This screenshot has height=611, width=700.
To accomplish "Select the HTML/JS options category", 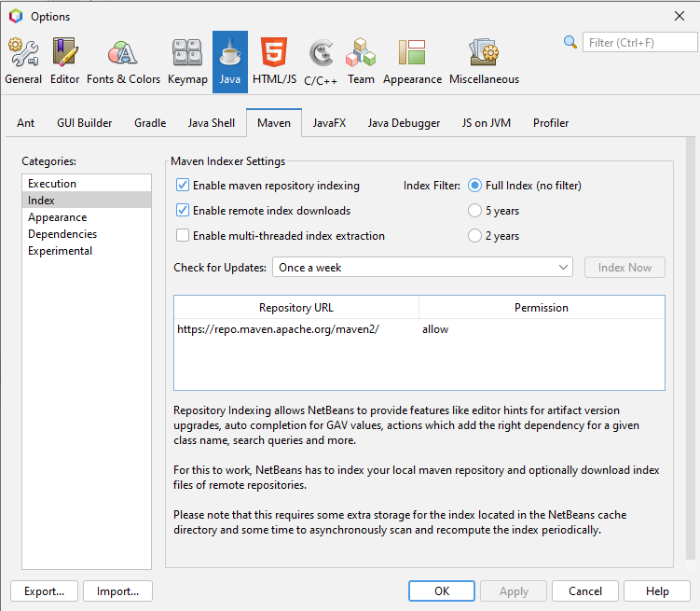I will (x=274, y=62).
